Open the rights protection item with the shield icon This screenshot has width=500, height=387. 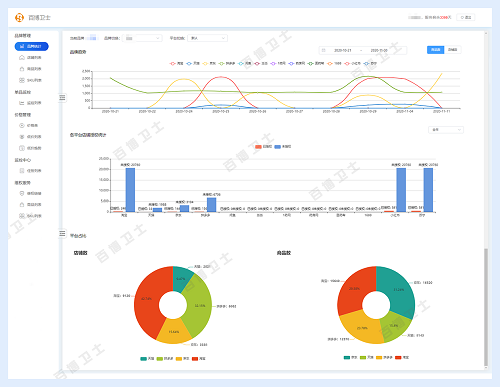(x=30, y=193)
